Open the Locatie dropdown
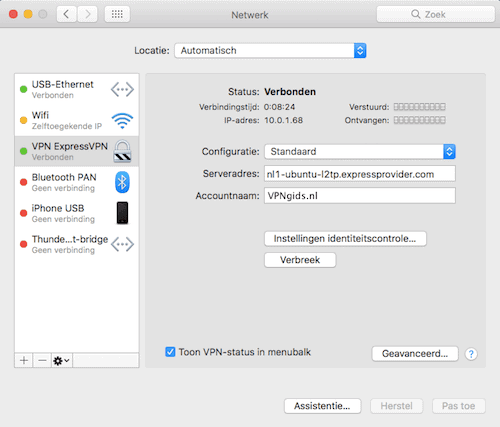This screenshot has width=500, height=427. click(x=270, y=51)
